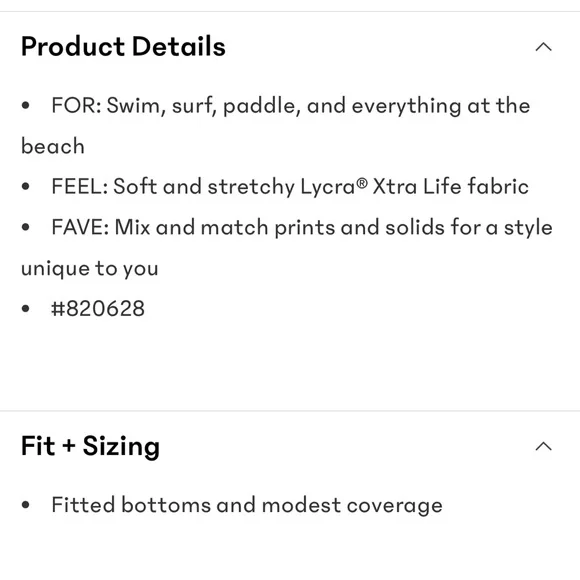Viewport: 580px width, 580px height.
Task: Select the Product Details heading
Action: (123, 47)
